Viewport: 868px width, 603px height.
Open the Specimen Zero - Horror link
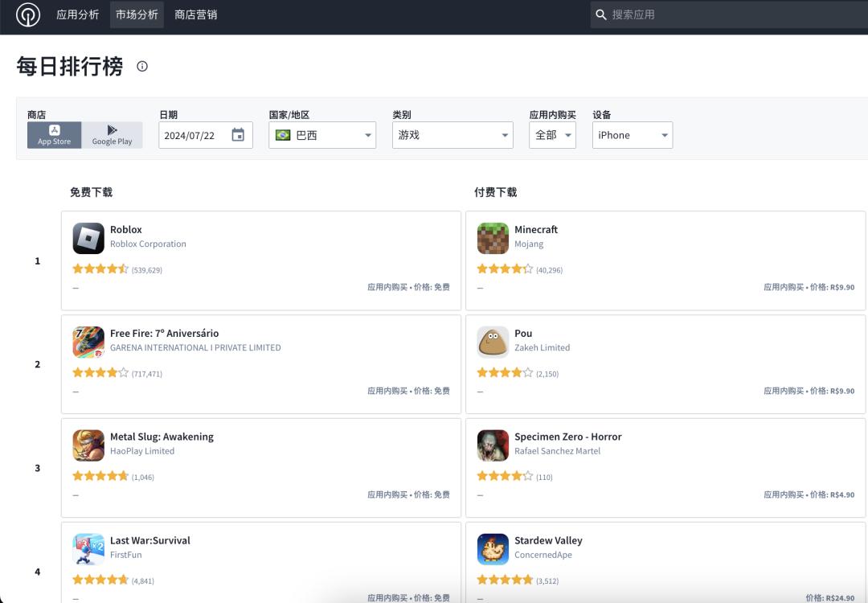tap(568, 437)
